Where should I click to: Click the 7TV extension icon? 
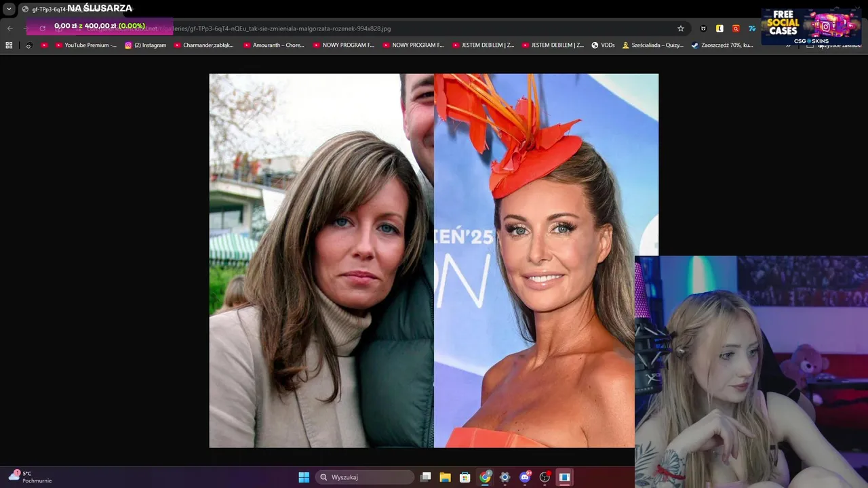752,28
